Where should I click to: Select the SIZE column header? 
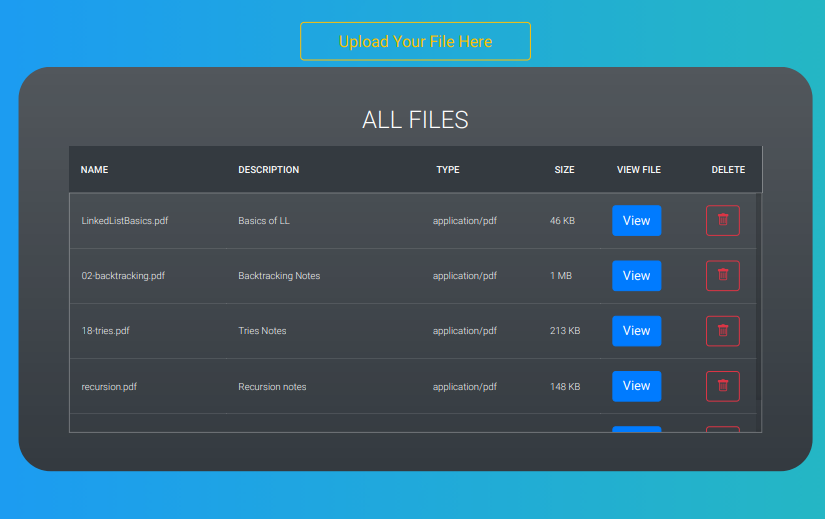pyautogui.click(x=564, y=169)
